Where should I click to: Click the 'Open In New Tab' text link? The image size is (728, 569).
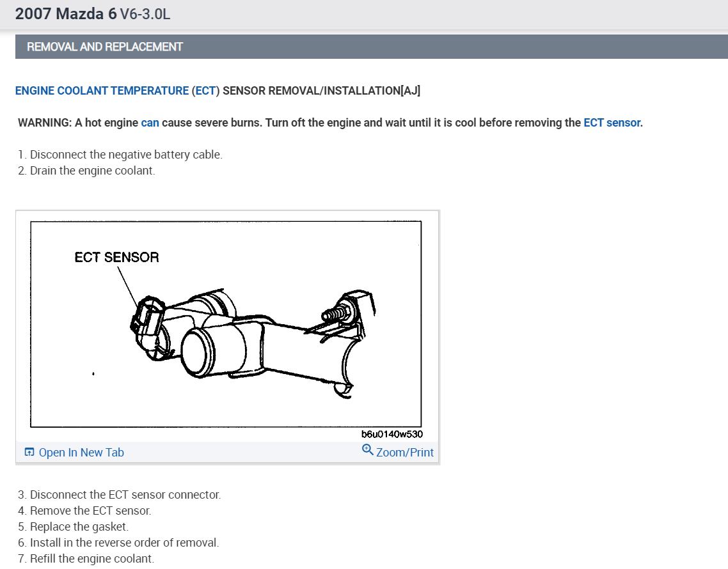(81, 453)
